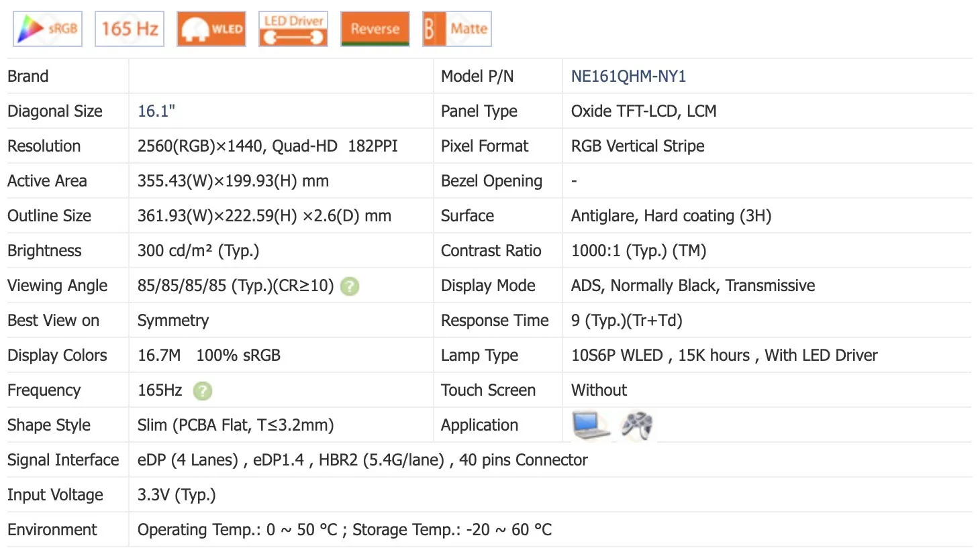Click the "Antiglare, Hard coating (3H)" surface value

(x=671, y=216)
